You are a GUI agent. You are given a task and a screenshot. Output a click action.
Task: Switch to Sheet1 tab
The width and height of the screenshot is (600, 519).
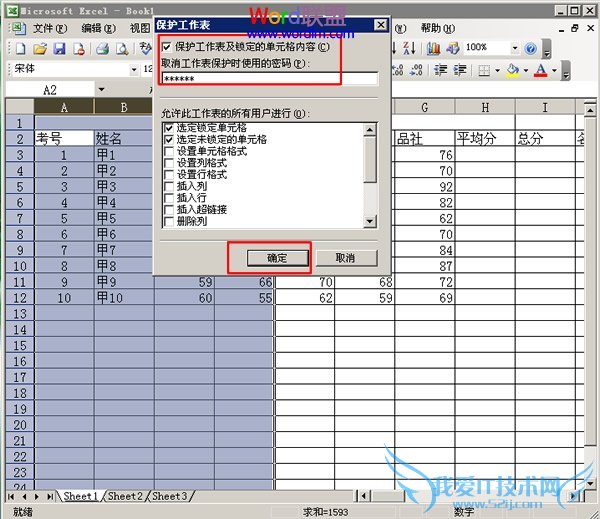pos(80,496)
